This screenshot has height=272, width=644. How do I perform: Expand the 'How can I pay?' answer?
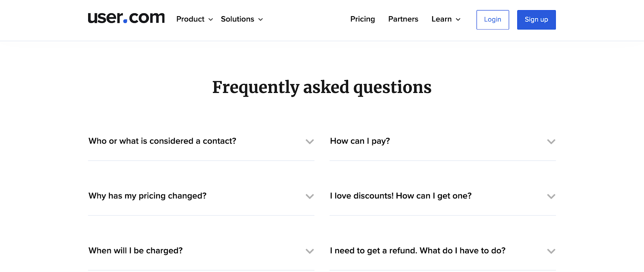(x=551, y=142)
